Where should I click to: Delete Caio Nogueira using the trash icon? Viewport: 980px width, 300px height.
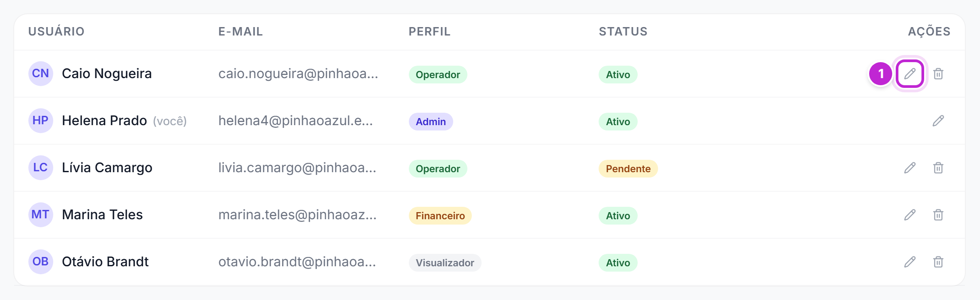tap(938, 74)
